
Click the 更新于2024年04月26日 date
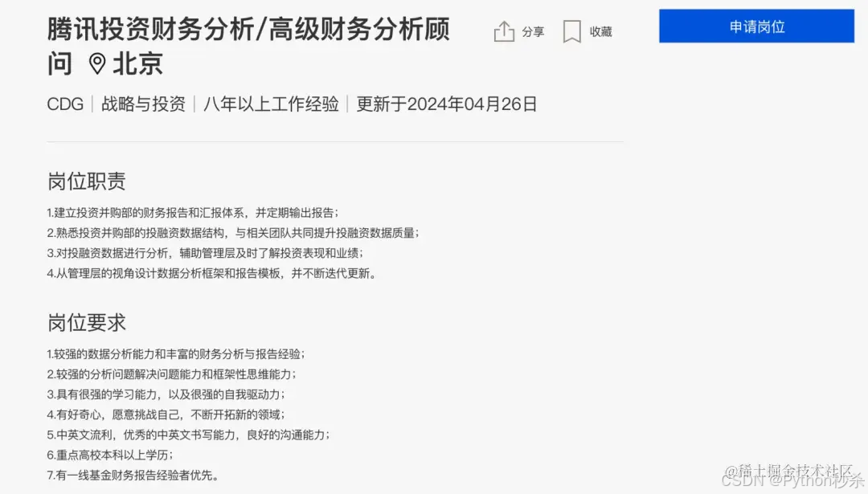446,104
